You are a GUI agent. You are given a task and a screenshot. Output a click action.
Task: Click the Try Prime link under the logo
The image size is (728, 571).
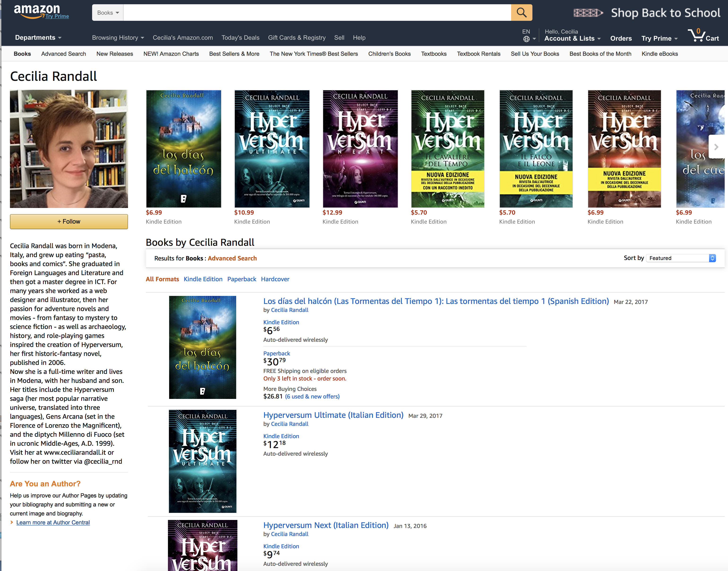(57, 16)
